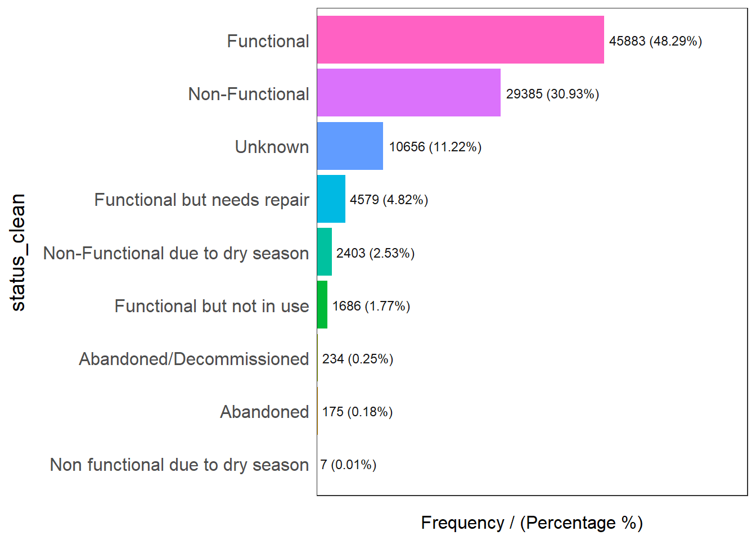Image resolution: width=756 pixels, height=540 pixels.
Task: Select the "Functional but not in use" label
Action: coord(211,306)
